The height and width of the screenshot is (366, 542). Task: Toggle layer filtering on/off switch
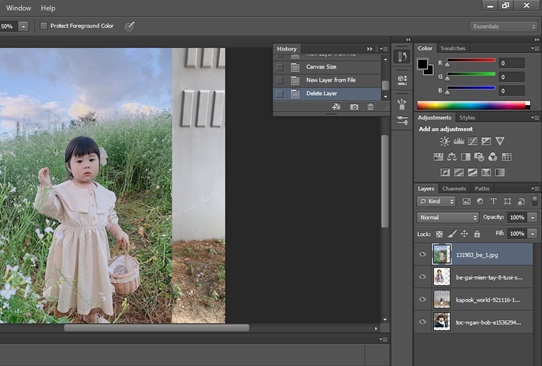(x=534, y=201)
